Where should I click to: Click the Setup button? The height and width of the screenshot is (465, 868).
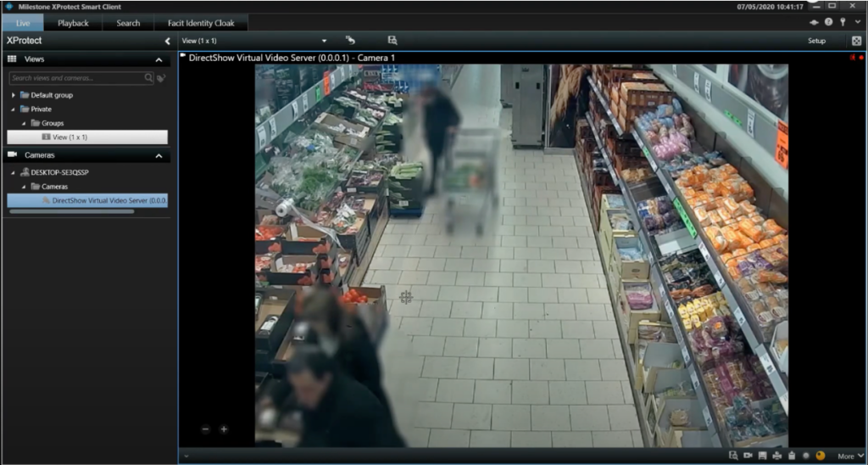tap(816, 41)
